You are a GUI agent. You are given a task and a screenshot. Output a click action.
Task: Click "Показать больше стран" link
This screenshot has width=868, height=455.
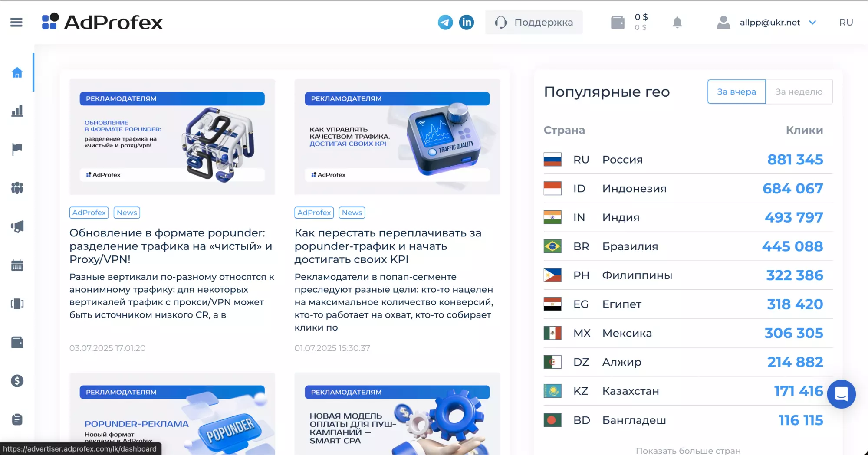tap(688, 451)
